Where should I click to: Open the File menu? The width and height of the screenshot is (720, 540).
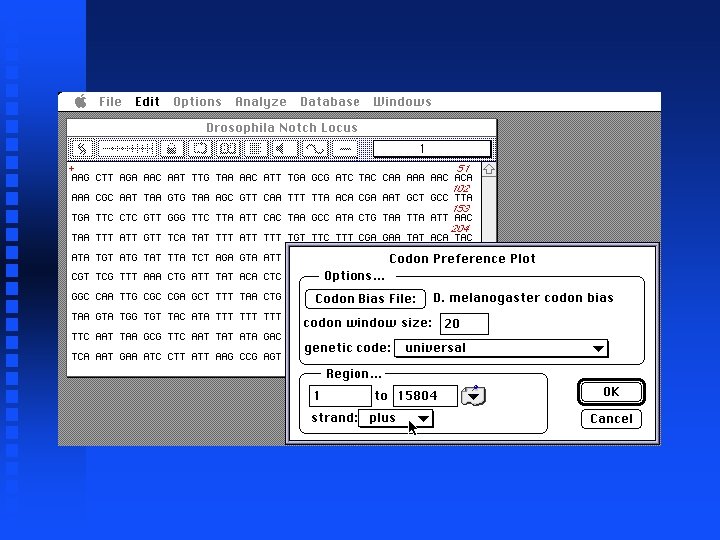coord(110,101)
